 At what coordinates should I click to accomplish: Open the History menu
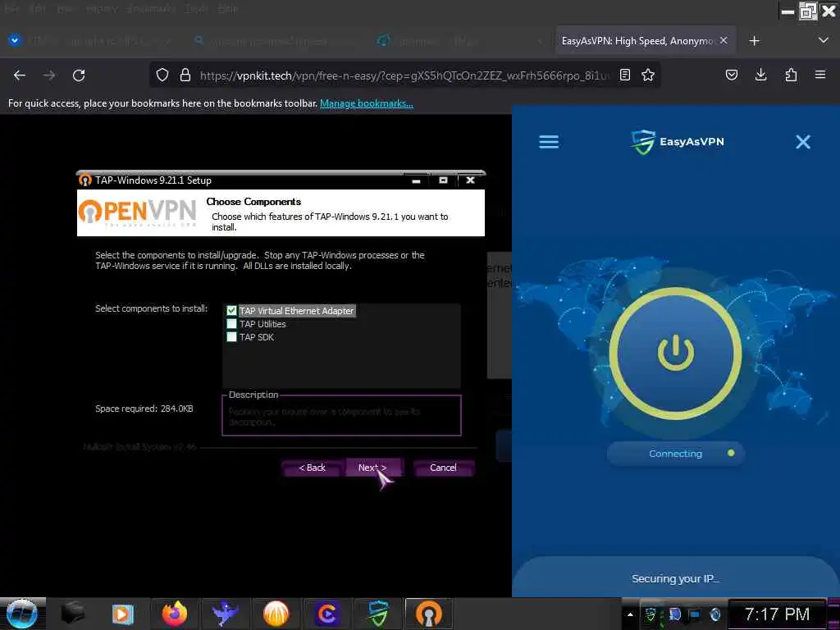click(x=101, y=8)
